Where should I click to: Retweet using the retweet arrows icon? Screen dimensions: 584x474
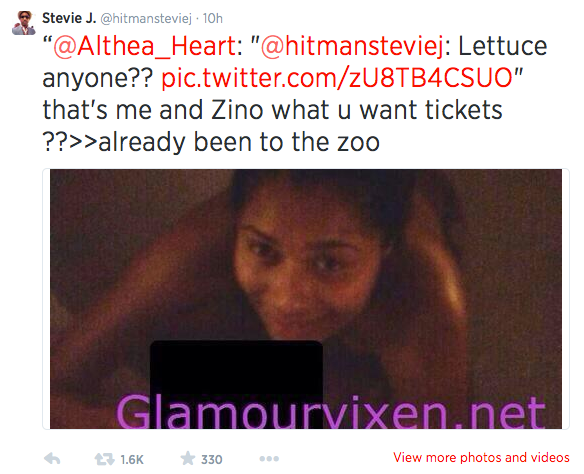[x=104, y=459]
